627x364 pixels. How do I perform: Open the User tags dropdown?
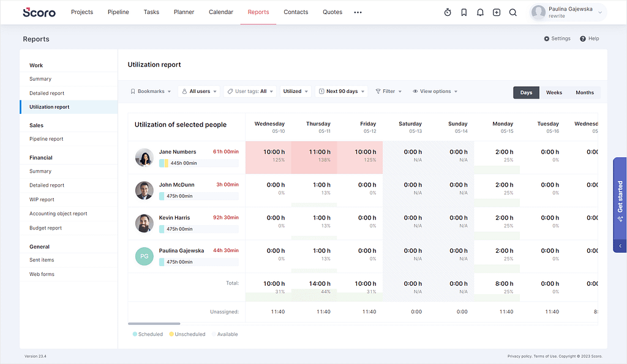pyautogui.click(x=250, y=92)
